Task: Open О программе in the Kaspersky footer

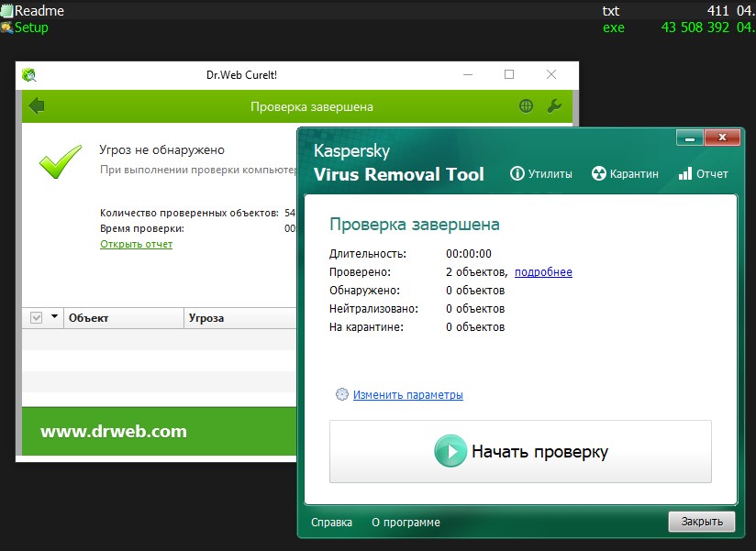Action: pos(406,522)
